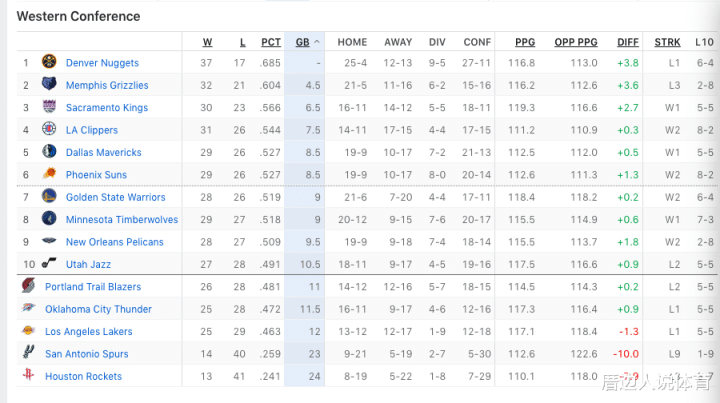Toggle GB column sort arrow
This screenshot has height=403, width=720.
[317, 42]
